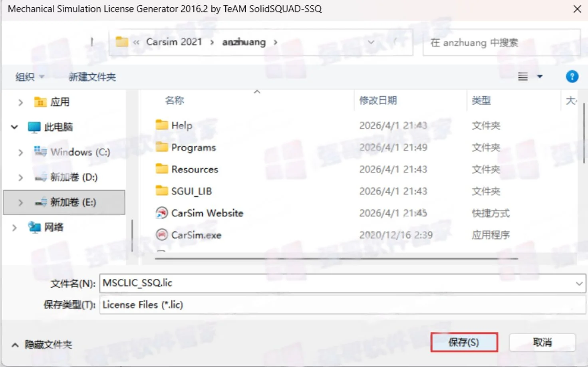Click the SGUI_LIB folder icon
This screenshot has height=367, width=588.
(x=162, y=191)
